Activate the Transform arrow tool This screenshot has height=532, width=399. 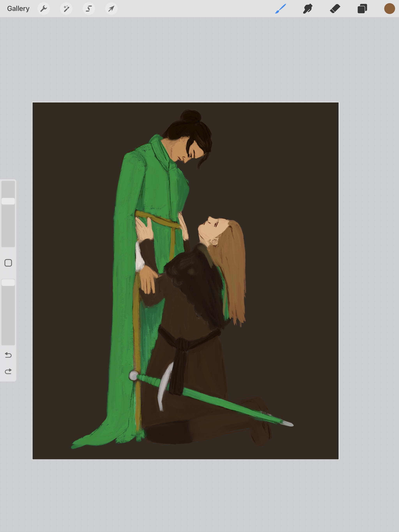click(x=111, y=9)
